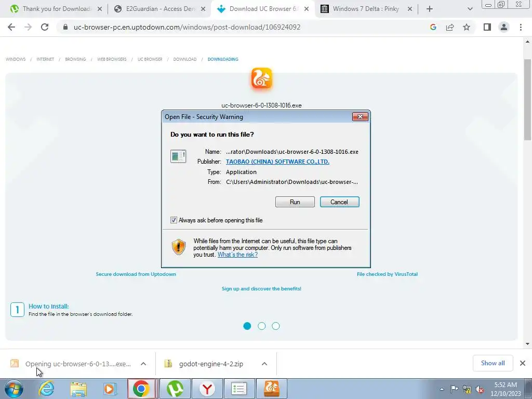Viewport: 532px width, 399px height.
Task: Click Show all downloads button
Action: pyautogui.click(x=493, y=363)
